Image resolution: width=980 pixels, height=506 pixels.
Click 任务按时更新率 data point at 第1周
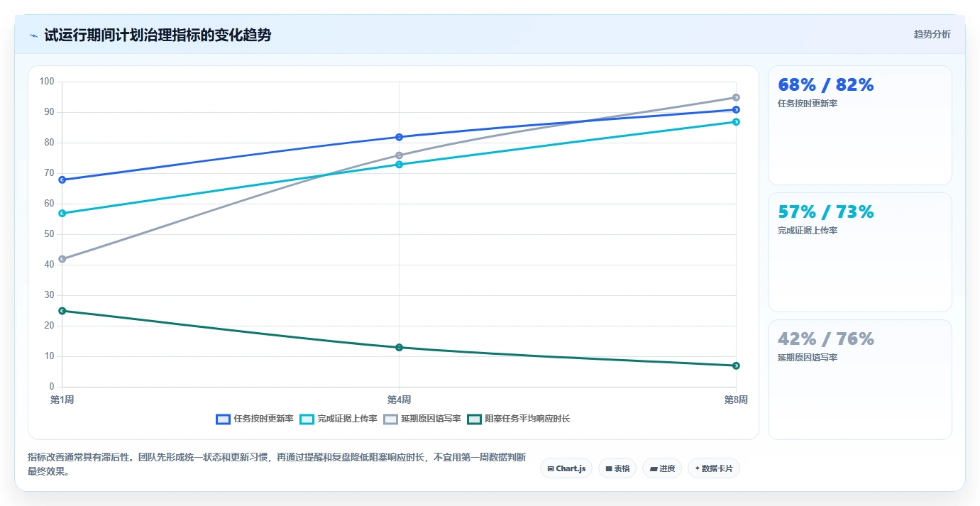coord(62,180)
